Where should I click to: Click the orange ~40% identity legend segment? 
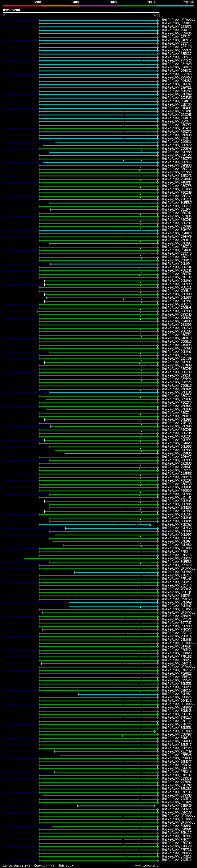pos(60,6)
